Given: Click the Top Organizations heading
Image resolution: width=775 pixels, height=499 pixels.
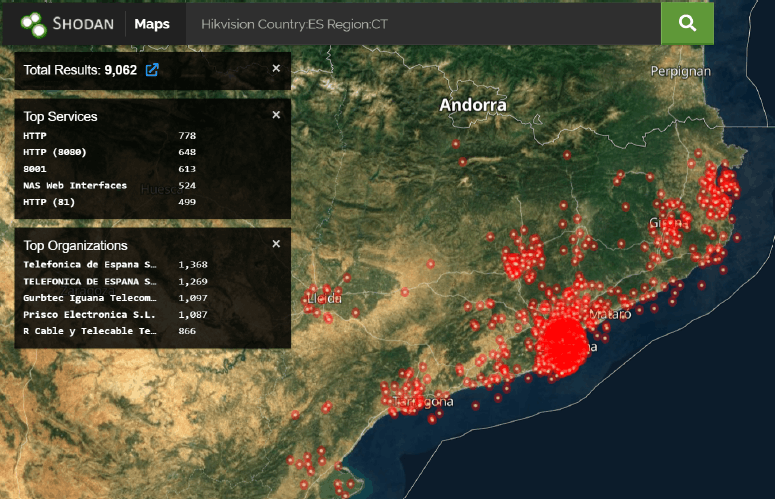Looking at the screenshot, I should click(76, 246).
